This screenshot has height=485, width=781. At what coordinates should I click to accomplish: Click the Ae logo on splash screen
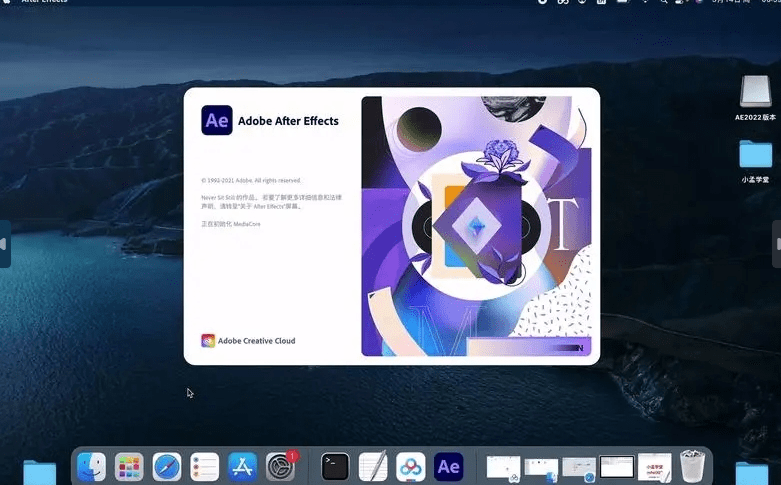(x=217, y=120)
